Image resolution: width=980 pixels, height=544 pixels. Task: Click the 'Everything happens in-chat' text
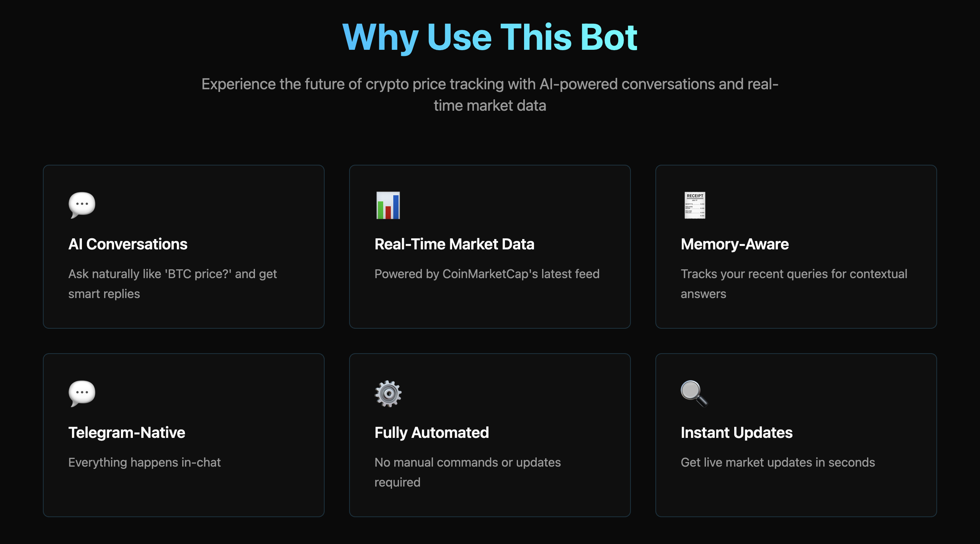tap(144, 462)
